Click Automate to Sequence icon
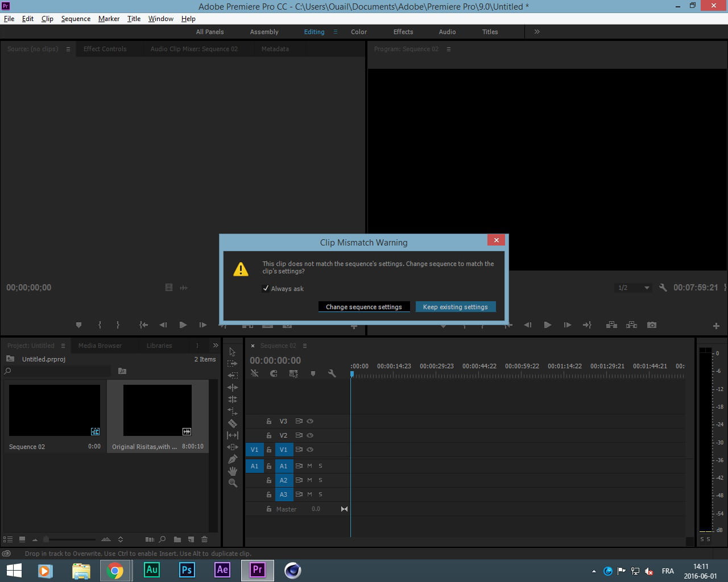The width and height of the screenshot is (728, 582). pos(150,539)
